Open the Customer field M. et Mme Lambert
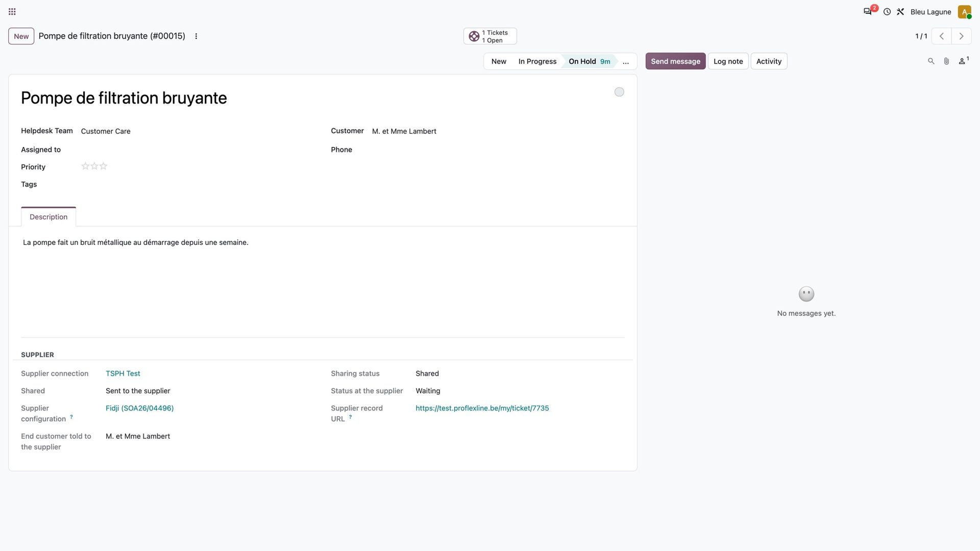Screen dimensions: 980x551 pos(498,131)
